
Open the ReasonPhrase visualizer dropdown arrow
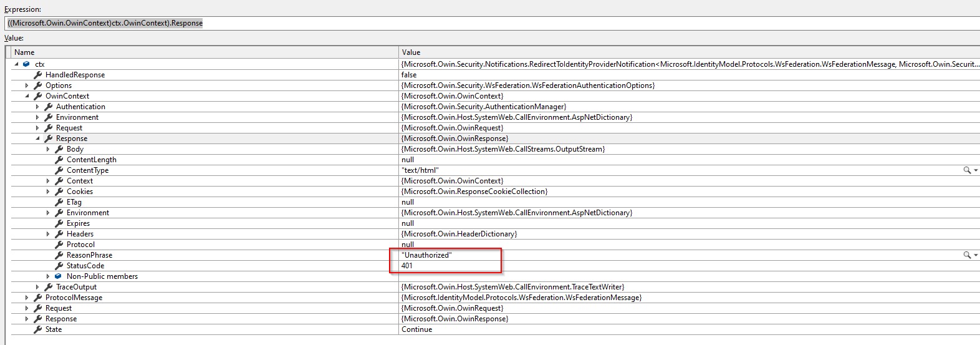(x=976, y=255)
